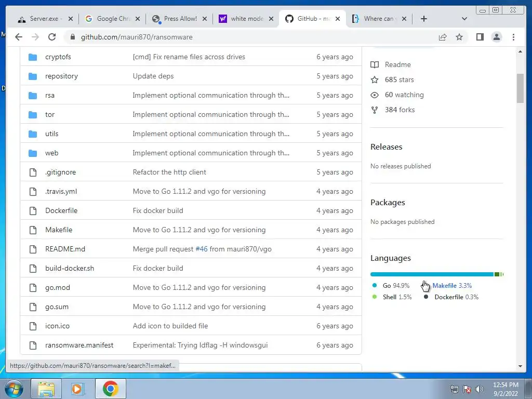Expand the tab search chevron
The height and width of the screenshot is (399, 532).
pos(464,19)
